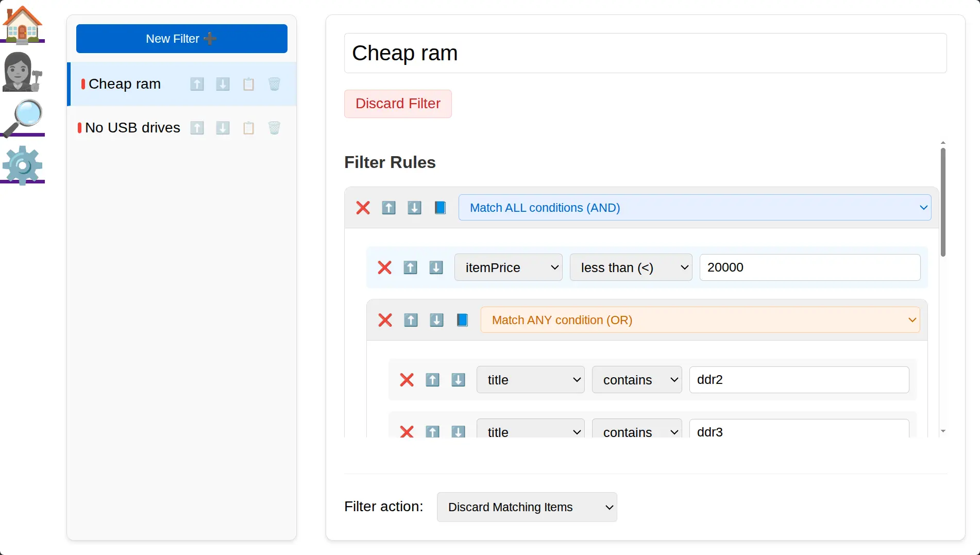Viewport: 980px width, 555px height.
Task: Delete the ddr2 title rule
Action: (407, 380)
